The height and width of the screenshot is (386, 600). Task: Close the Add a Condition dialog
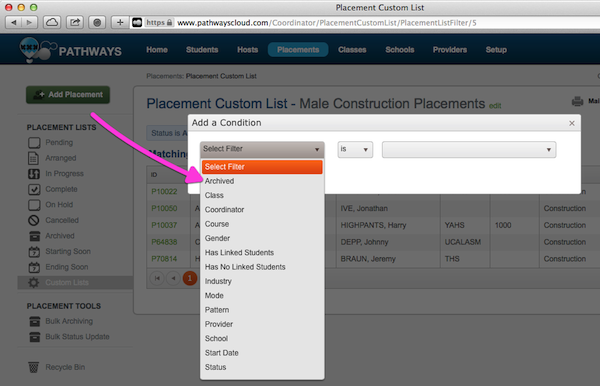(x=572, y=123)
